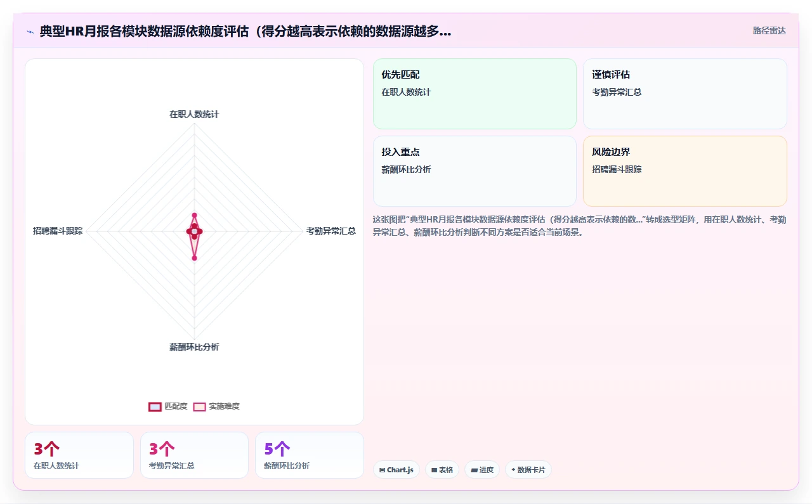Click the 匹配度 legend label

coord(176,406)
